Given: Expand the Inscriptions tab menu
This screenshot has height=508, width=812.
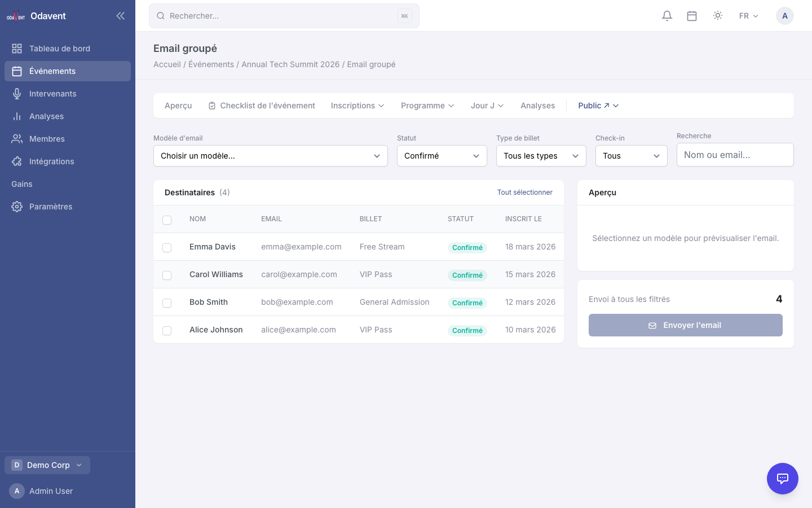Looking at the screenshot, I should click(358, 106).
